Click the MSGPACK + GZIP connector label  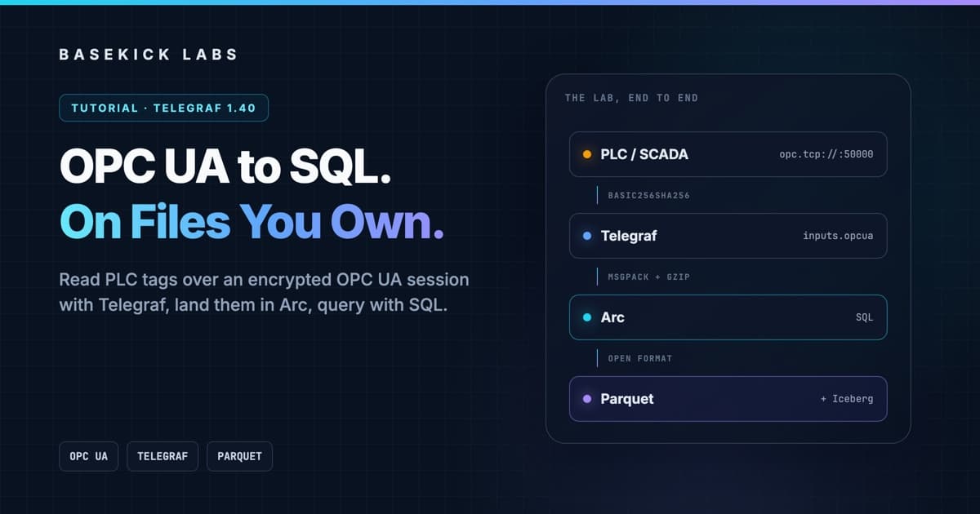click(648, 277)
